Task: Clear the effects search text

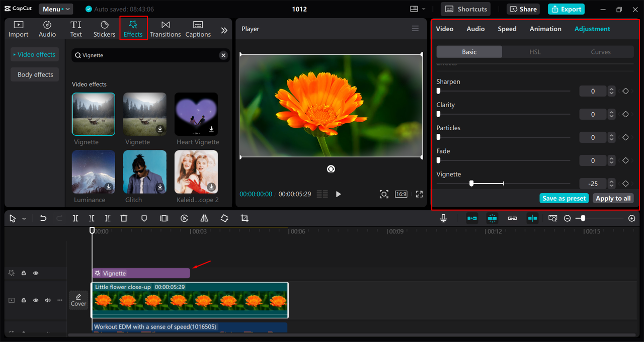Action: tap(223, 55)
